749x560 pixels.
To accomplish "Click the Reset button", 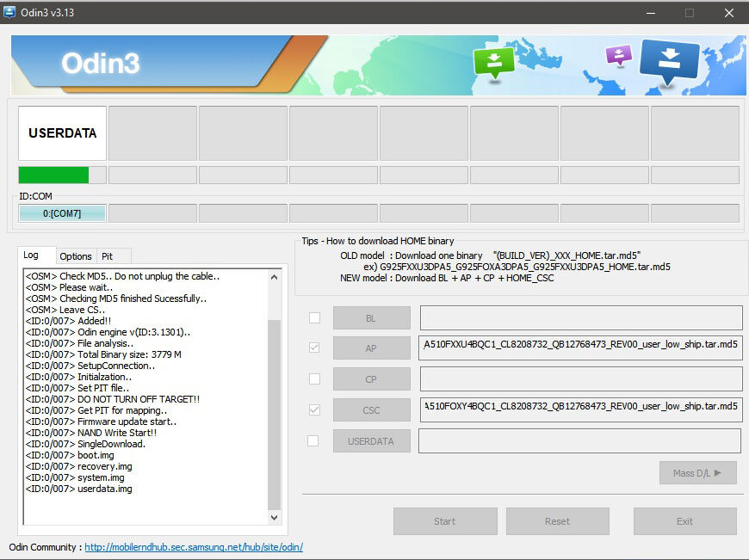I will [558, 521].
